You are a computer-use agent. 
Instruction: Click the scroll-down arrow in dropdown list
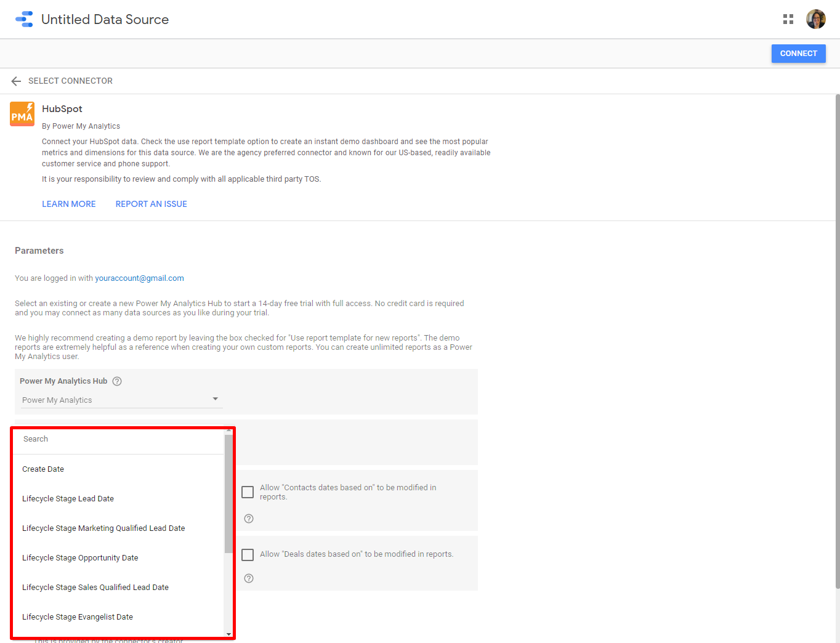[228, 634]
